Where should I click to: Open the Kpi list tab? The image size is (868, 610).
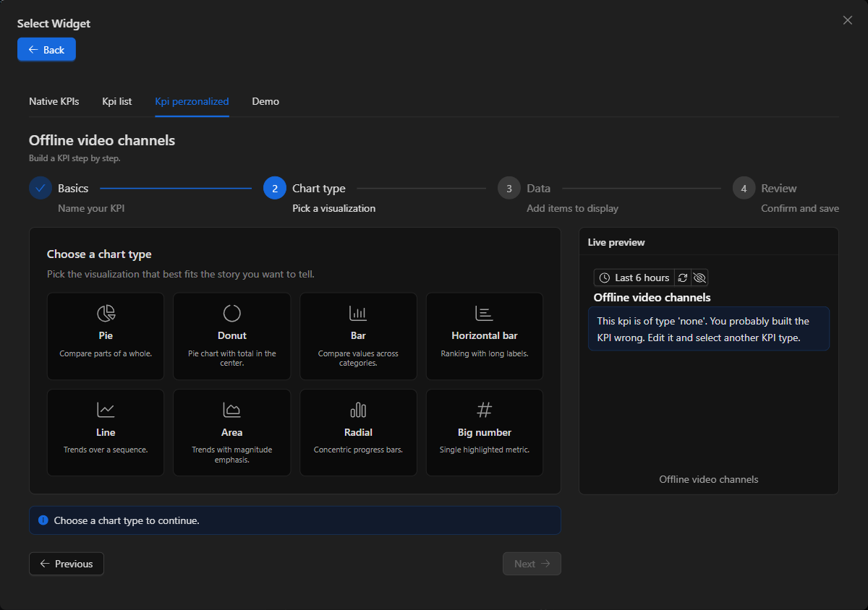click(x=117, y=101)
